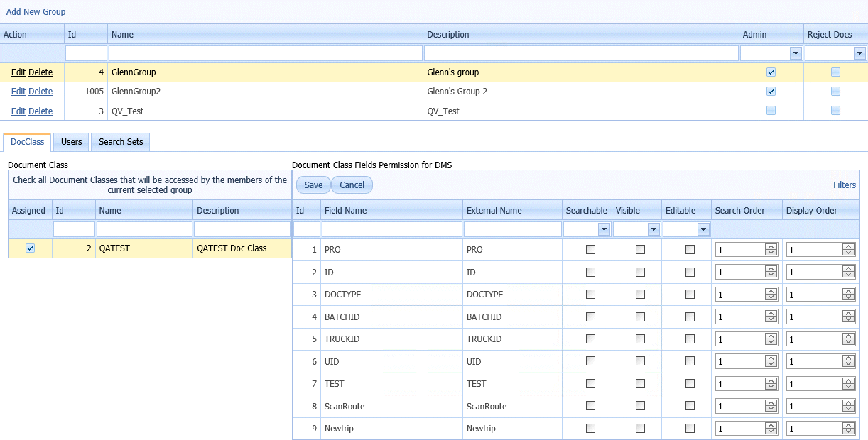868x440 pixels.
Task: Toggle Admin checkbox for QV_Test
Action: (771, 111)
